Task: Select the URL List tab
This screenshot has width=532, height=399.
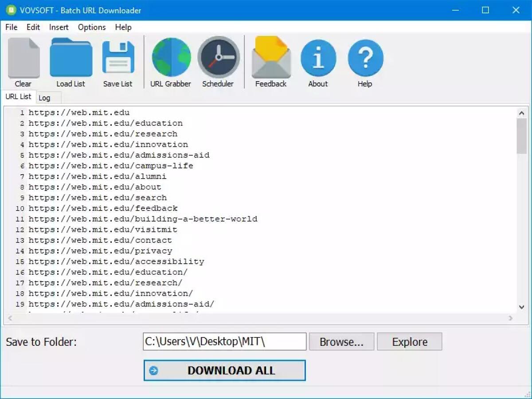Action: (18, 96)
